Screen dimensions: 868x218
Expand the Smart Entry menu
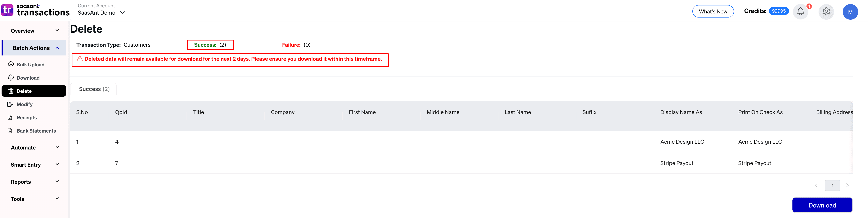click(x=35, y=165)
